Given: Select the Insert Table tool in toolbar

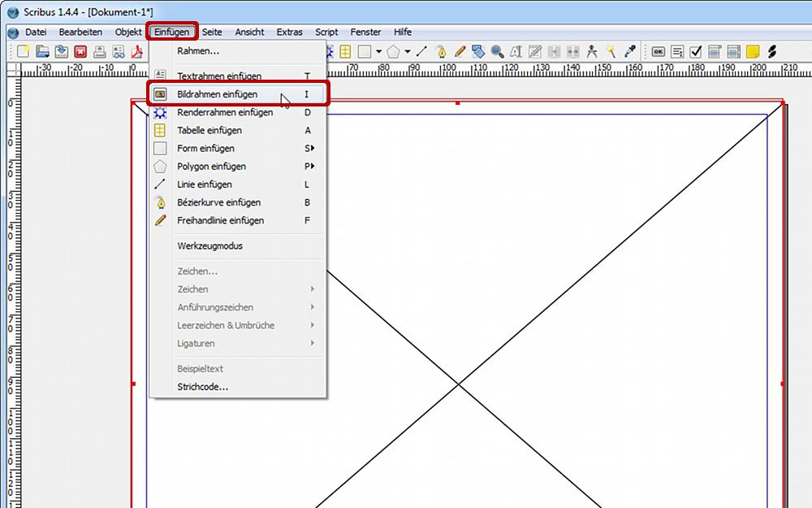Looking at the screenshot, I should pos(345,51).
